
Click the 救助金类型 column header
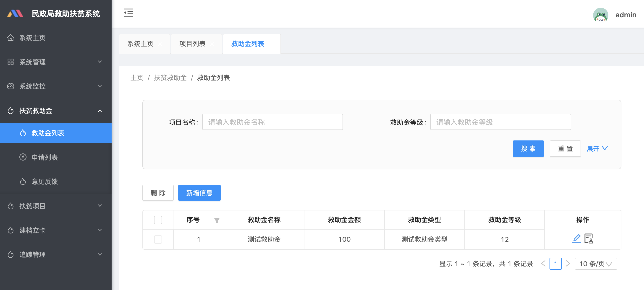(424, 220)
